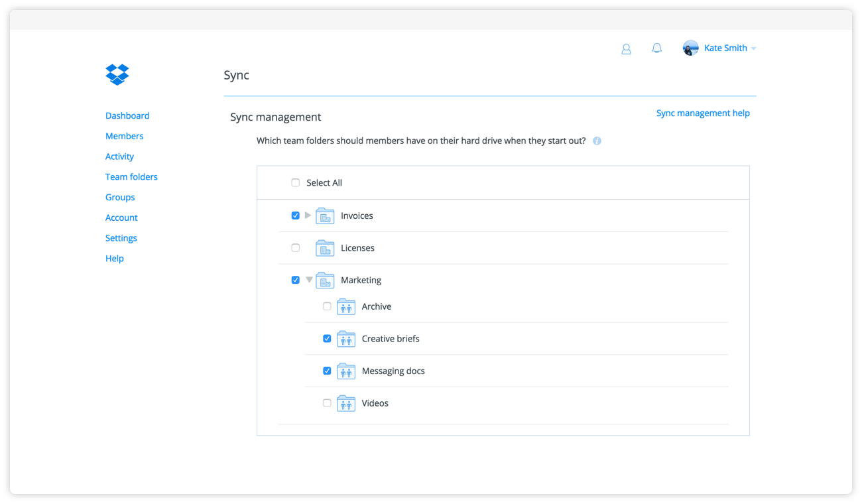This screenshot has height=504, width=862.
Task: Open the Members sidebar item
Action: point(124,136)
